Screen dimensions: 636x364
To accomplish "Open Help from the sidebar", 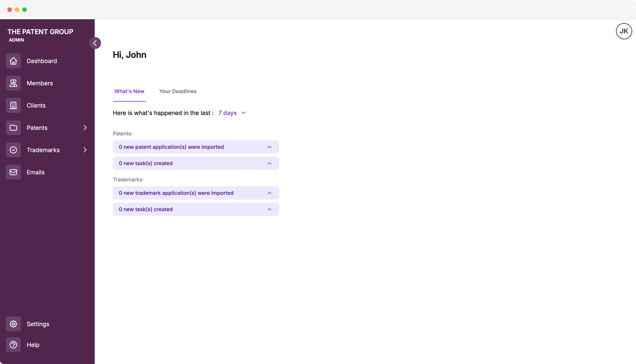I will (33, 345).
